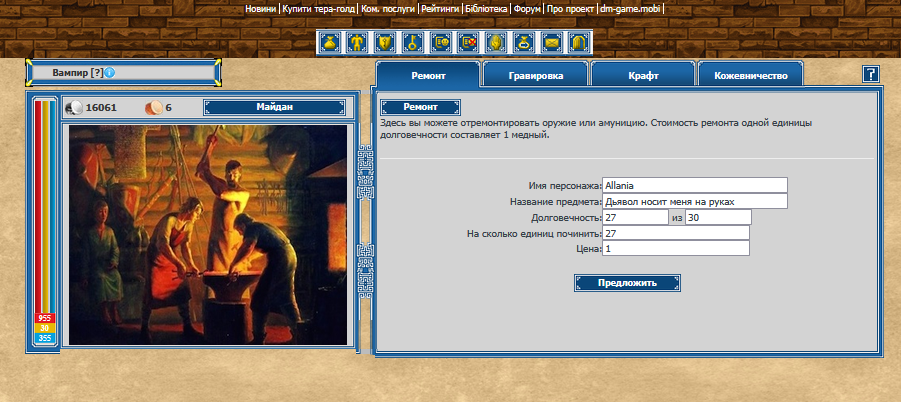Click the money bag with arrow icon
The height and width of the screenshot is (402, 901).
(525, 42)
